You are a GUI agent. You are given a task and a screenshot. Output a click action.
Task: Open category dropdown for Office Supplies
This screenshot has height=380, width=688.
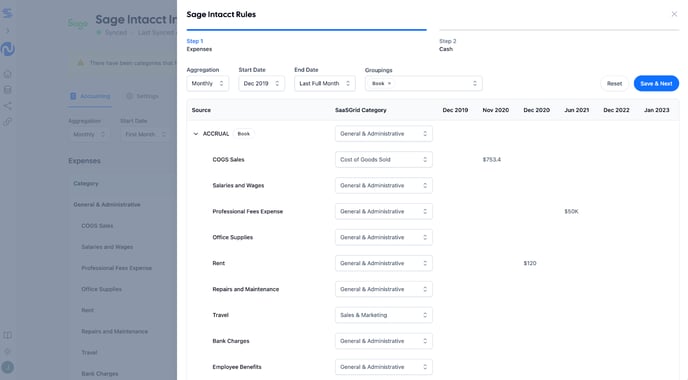point(383,237)
